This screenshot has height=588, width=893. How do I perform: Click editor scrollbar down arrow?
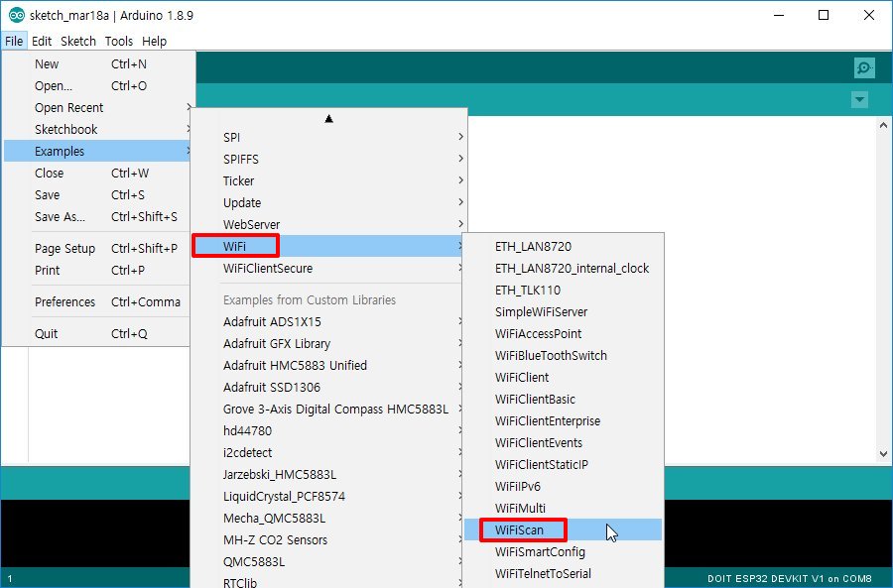883,454
